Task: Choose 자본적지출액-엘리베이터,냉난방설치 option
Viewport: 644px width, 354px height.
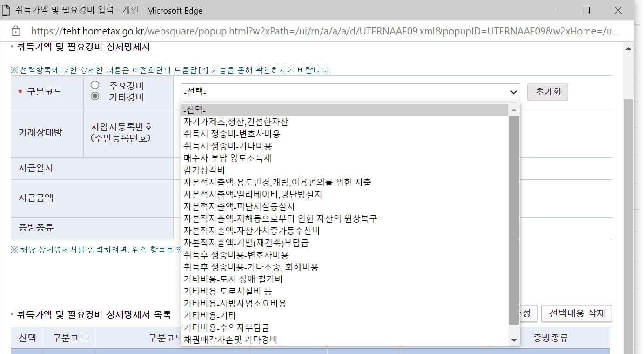Action: click(345, 195)
